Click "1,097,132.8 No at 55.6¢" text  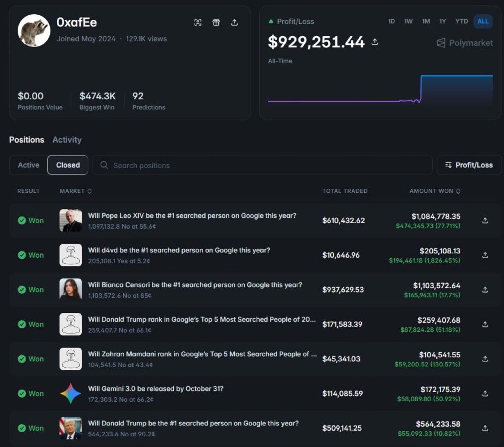(122, 226)
